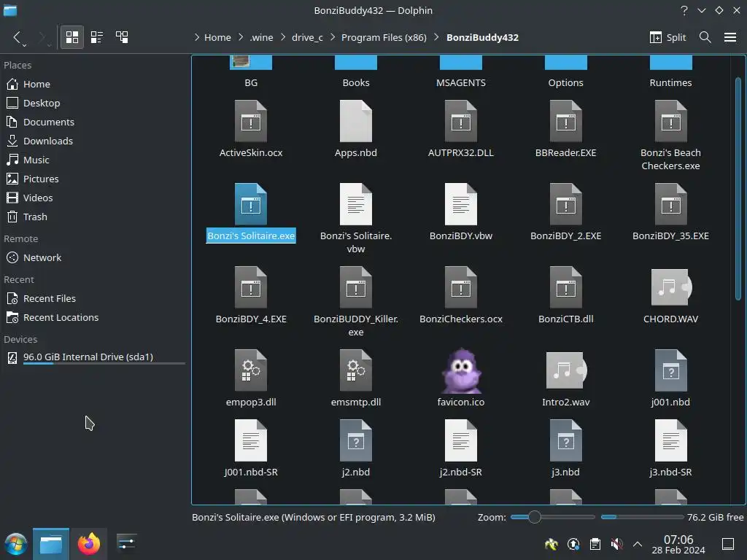Select the BonziCTB.dll file
The width and height of the screenshot is (747, 560).
click(x=566, y=295)
